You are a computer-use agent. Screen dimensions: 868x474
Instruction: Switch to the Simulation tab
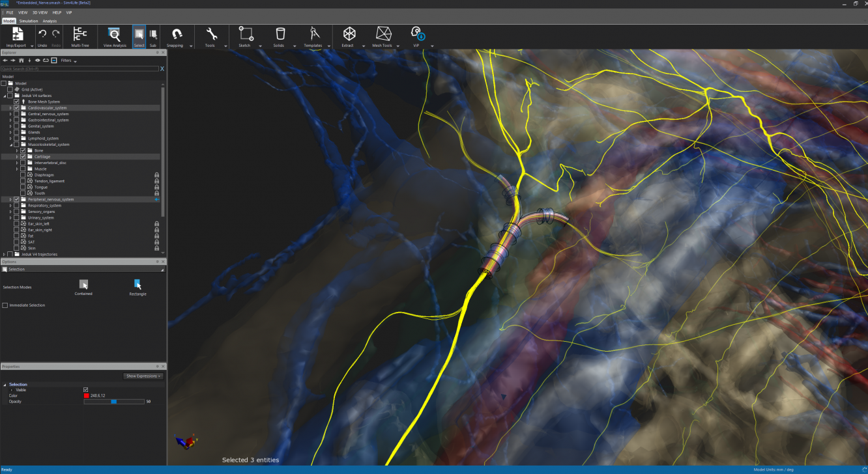[x=29, y=21]
